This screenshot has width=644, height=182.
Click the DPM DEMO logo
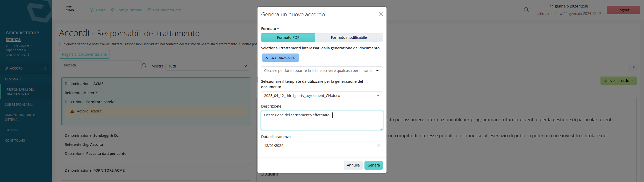pyautogui.click(x=70, y=9)
